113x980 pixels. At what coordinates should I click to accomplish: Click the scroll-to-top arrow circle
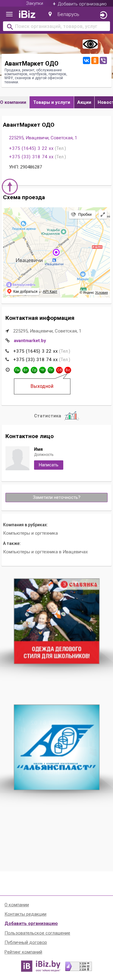pos(10,187)
